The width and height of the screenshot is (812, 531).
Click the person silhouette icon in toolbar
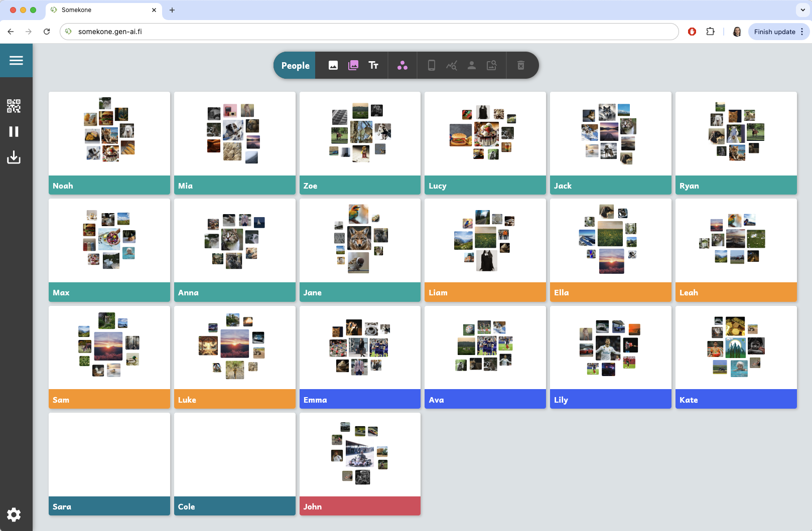(472, 65)
